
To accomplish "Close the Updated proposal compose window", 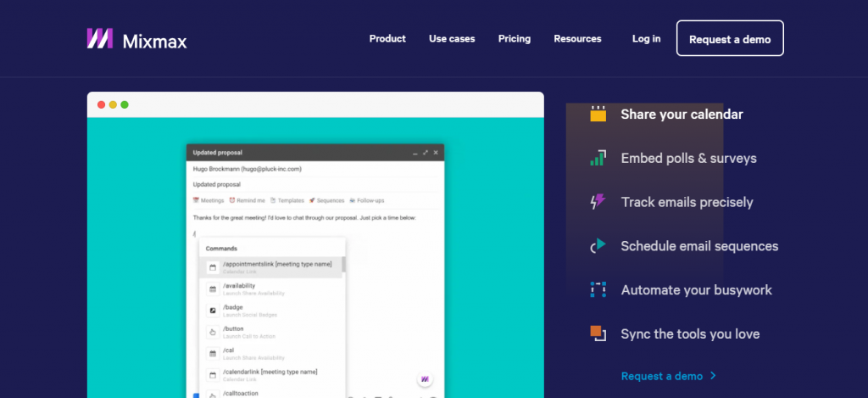I will (x=436, y=153).
